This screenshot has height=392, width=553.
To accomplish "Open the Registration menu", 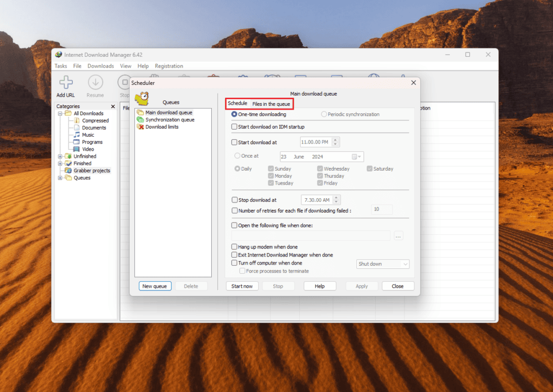I will tap(169, 66).
